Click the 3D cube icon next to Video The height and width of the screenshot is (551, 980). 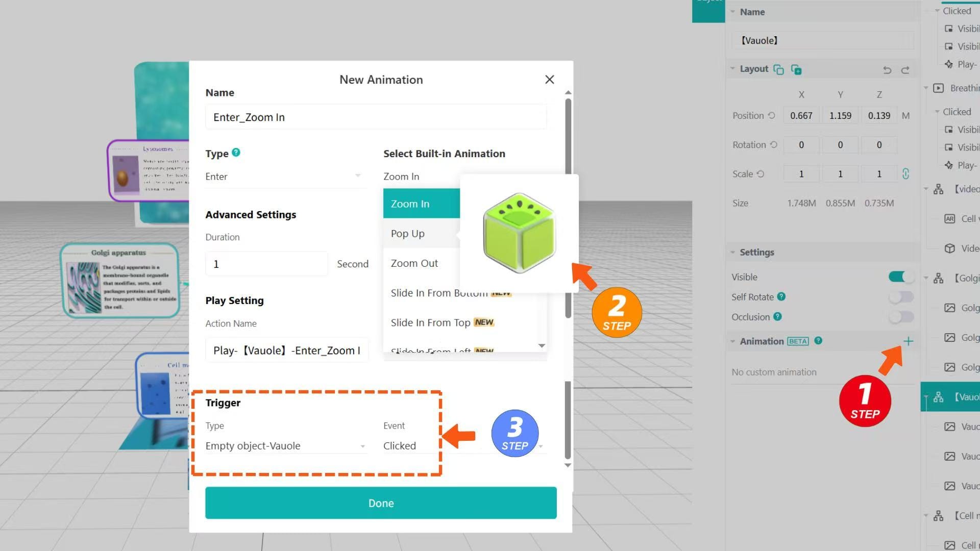point(950,248)
